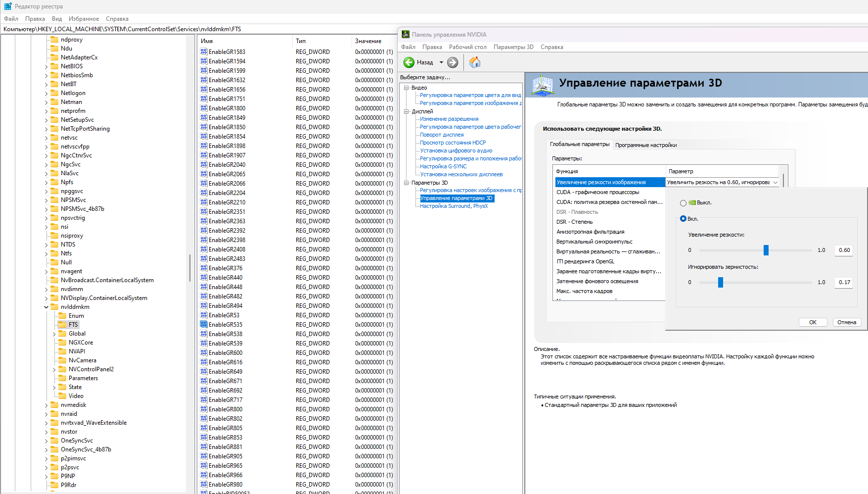
Task: Click the 3D settings header icon
Action: click(x=543, y=86)
